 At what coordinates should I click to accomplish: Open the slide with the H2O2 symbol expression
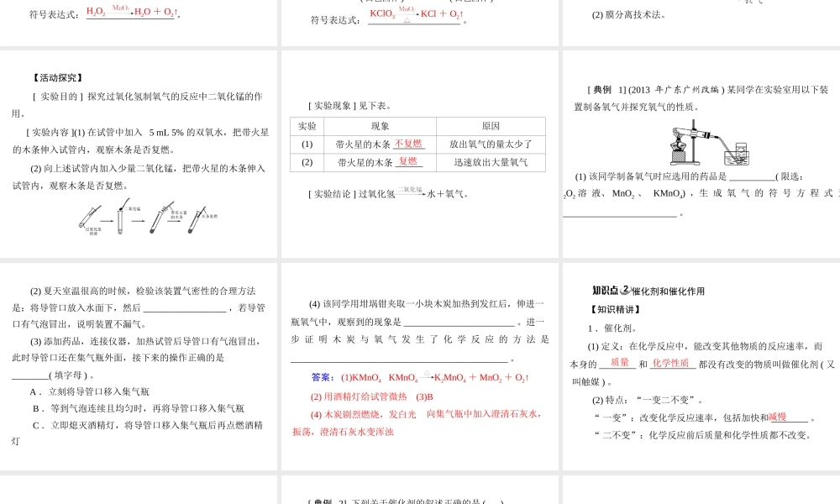pyautogui.click(x=139, y=23)
